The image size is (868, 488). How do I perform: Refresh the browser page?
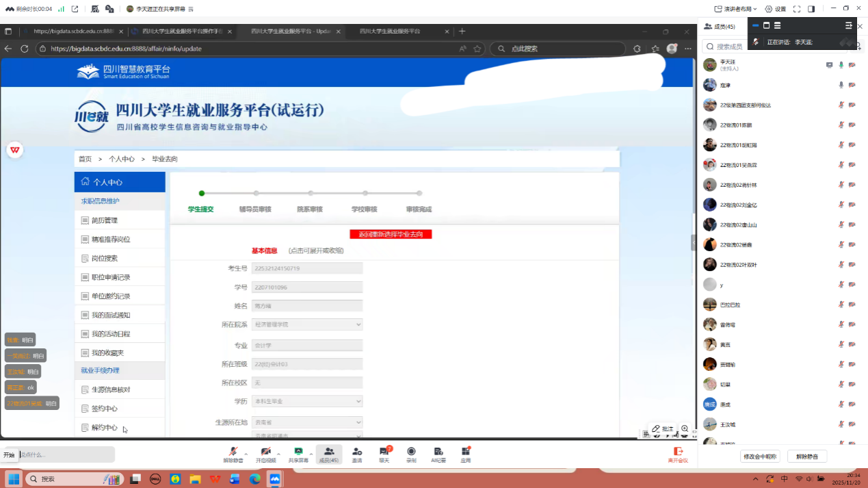25,49
